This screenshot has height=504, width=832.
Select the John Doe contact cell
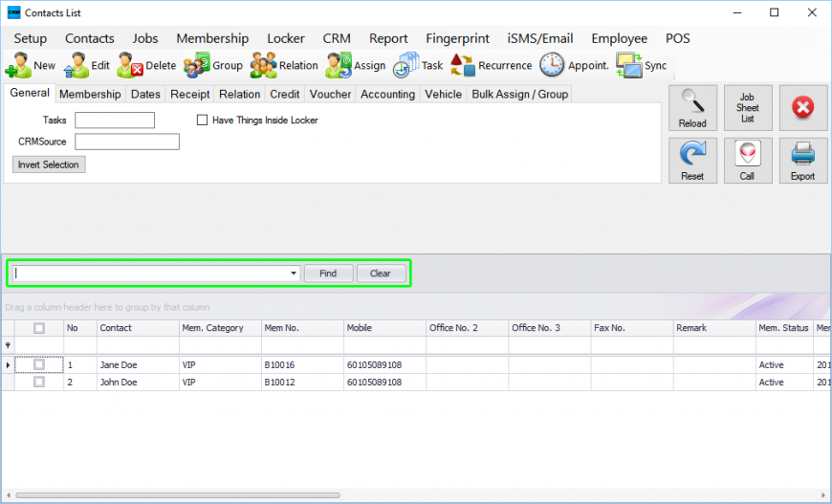[138, 382]
